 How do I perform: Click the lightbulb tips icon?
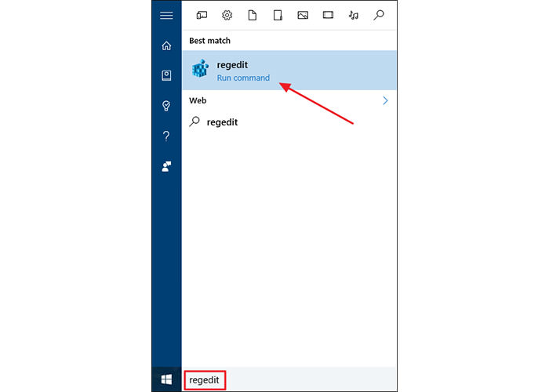[166, 106]
